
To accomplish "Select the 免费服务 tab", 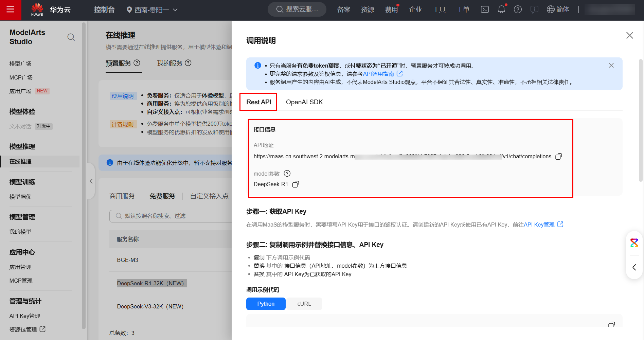I will pos(162,196).
